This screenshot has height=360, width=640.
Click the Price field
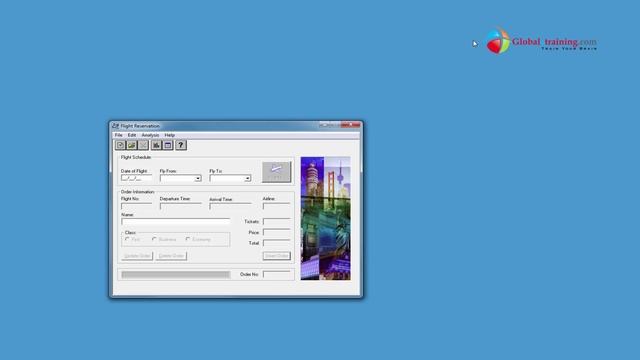coord(276,232)
